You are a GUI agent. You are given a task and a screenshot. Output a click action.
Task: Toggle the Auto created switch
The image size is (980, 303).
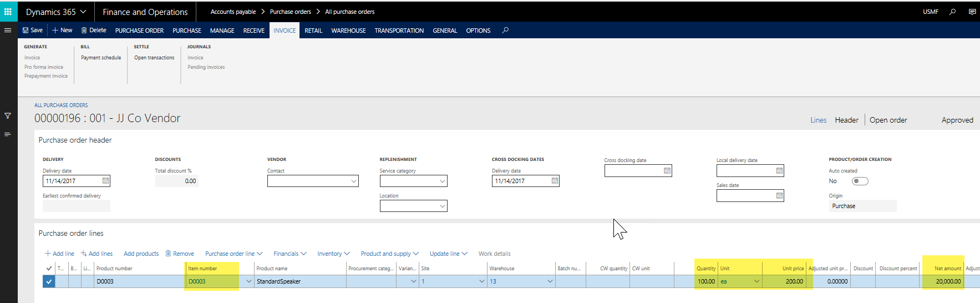860,181
